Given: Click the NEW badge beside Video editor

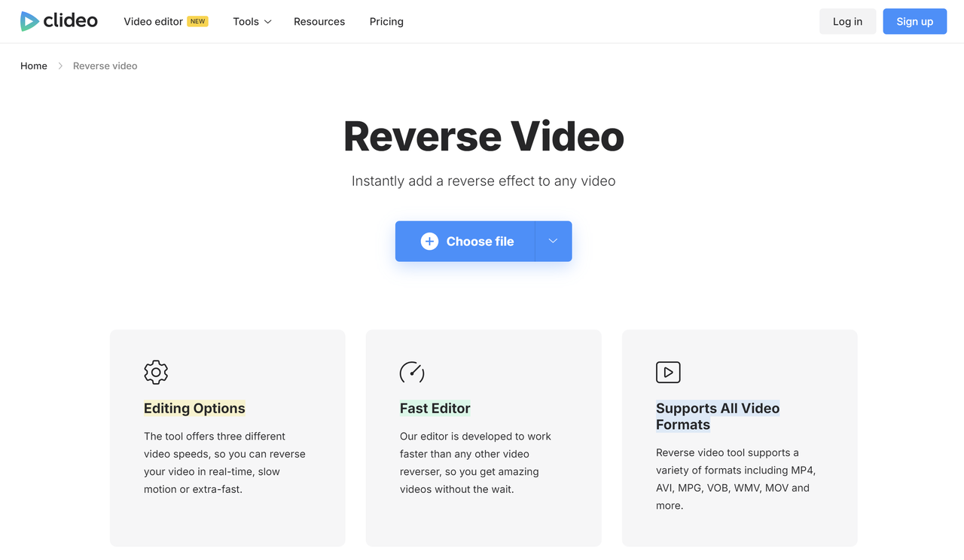Looking at the screenshot, I should [198, 21].
